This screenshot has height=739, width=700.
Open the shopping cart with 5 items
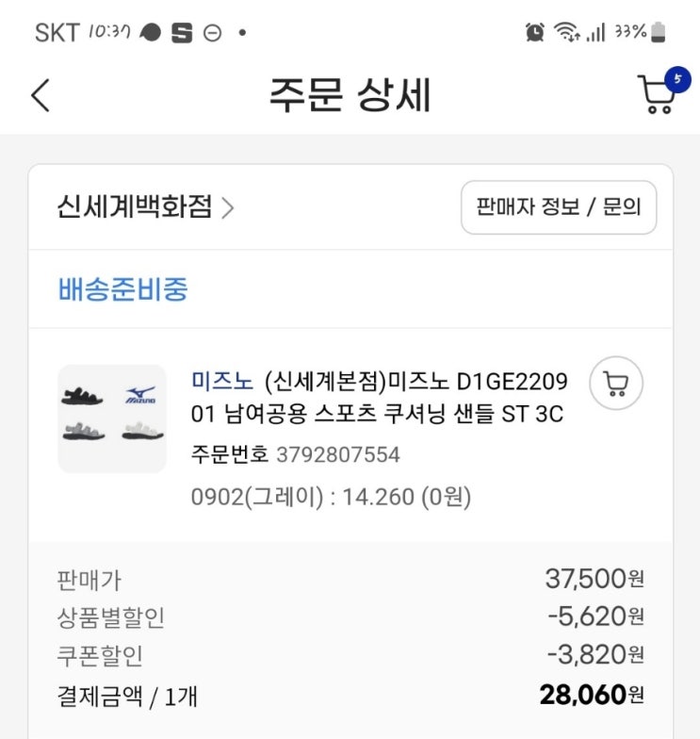tap(658, 95)
